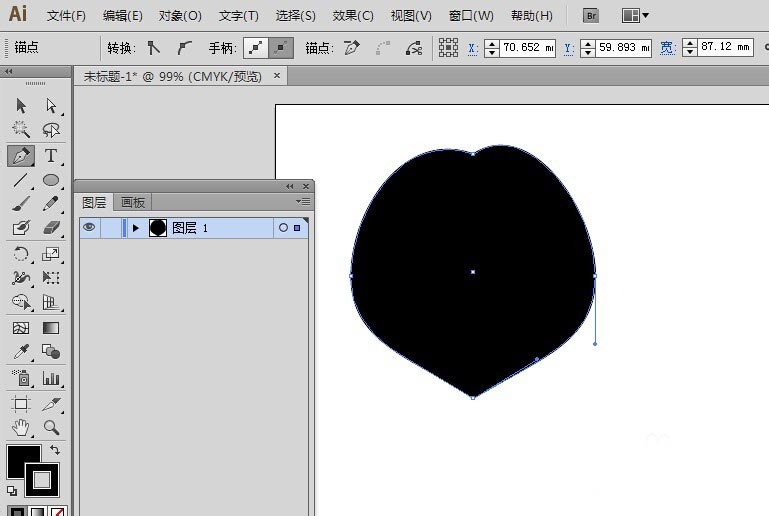Expand the 图层 1 disclosure triangle
Viewport: 769px width, 516px height.
[136, 228]
